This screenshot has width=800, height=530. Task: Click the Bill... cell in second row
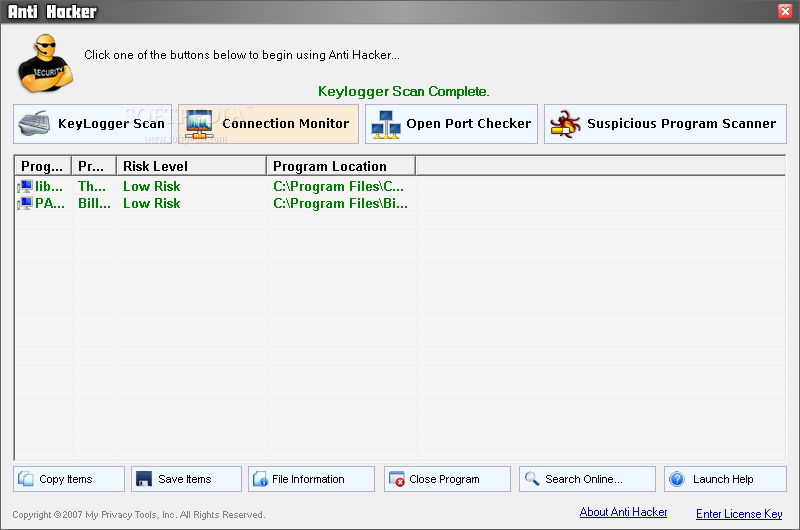(94, 203)
